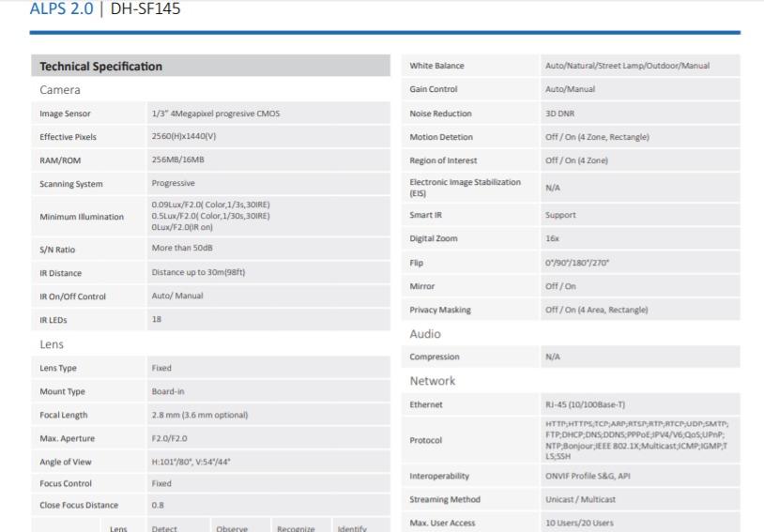Click the 'White Balance' label
This screenshot has height=532, width=764.
tap(437, 66)
